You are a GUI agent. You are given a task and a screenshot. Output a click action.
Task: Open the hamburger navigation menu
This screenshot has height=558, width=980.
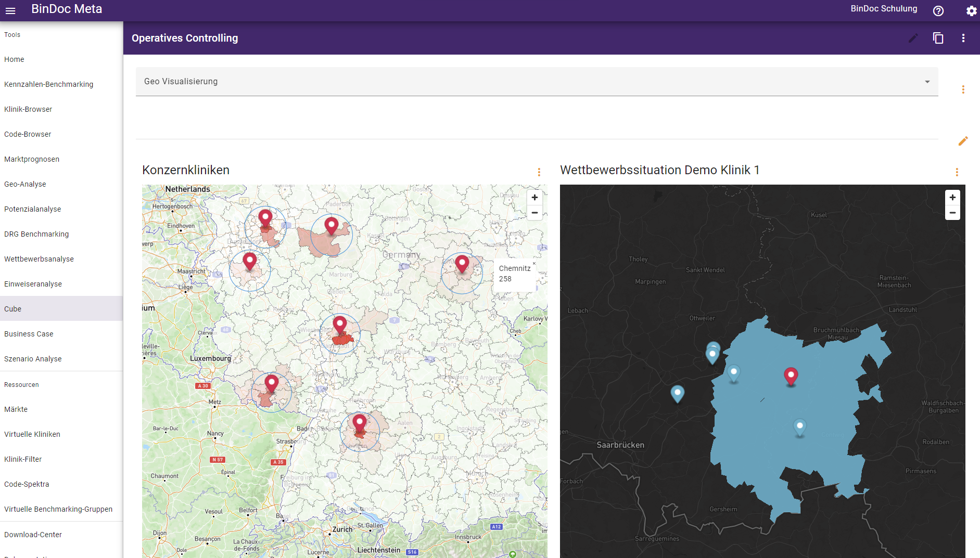coord(10,10)
